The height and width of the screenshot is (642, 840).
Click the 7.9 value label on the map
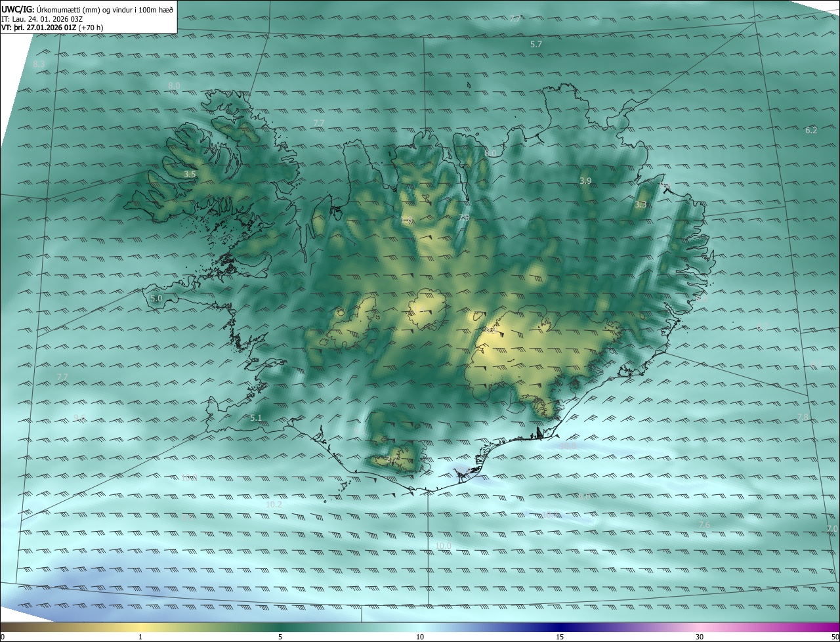464,217
